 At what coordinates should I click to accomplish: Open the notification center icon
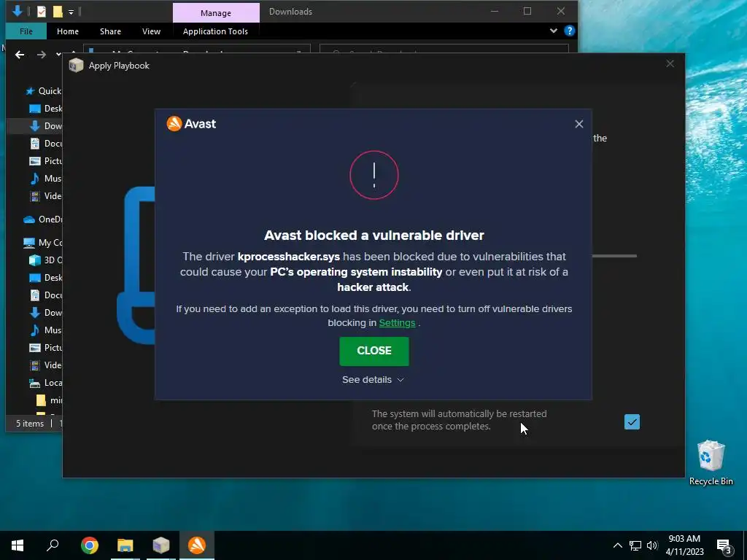[x=724, y=545]
